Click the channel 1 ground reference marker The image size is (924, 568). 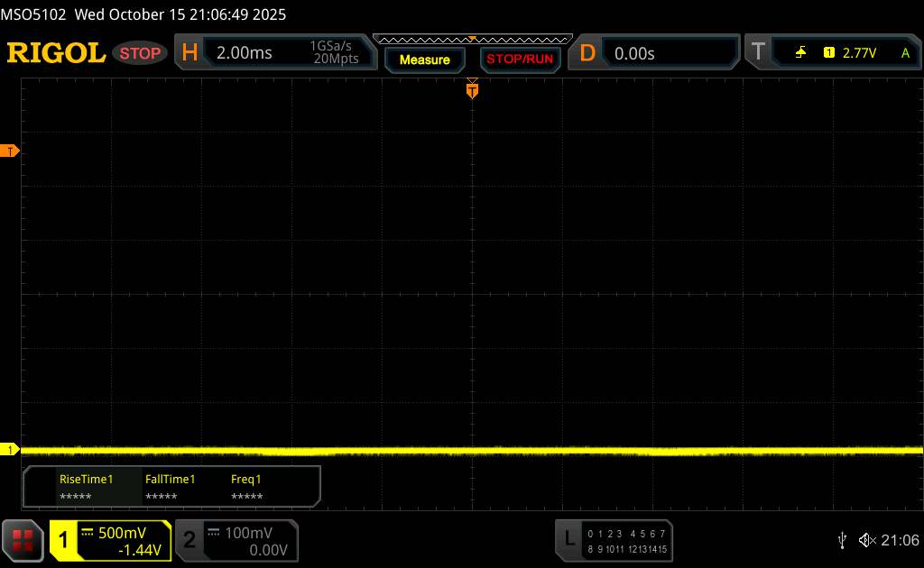[10, 449]
